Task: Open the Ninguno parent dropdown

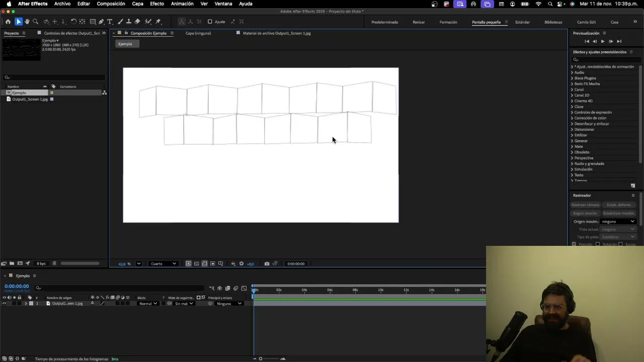Action: click(229, 304)
